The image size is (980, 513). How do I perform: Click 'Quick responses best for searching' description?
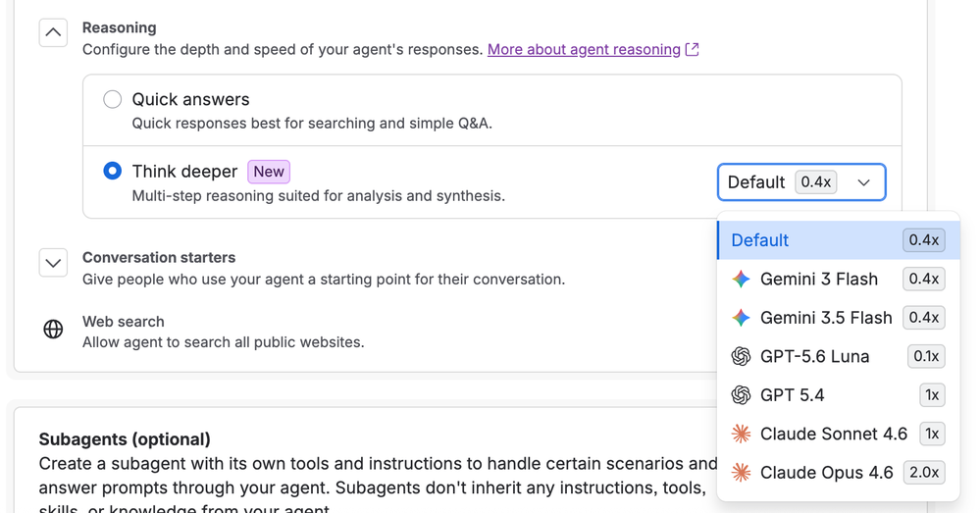(312, 123)
